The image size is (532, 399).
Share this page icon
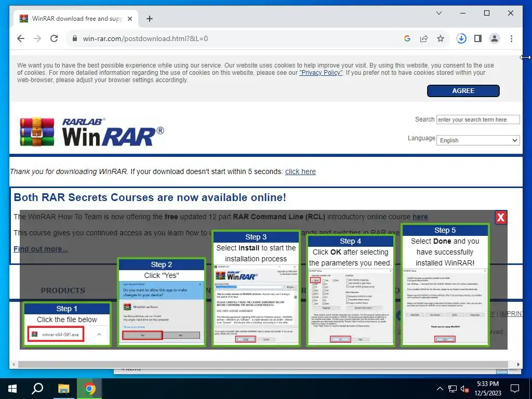[x=424, y=38]
